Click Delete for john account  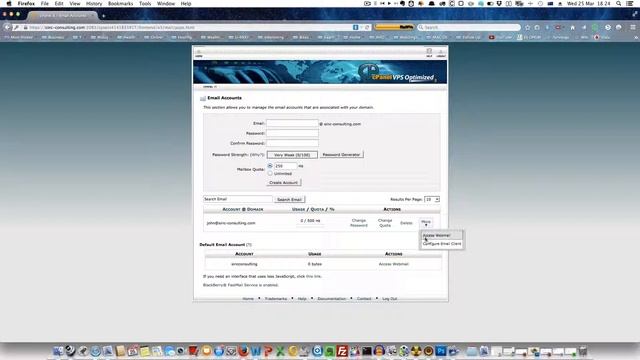coord(406,223)
